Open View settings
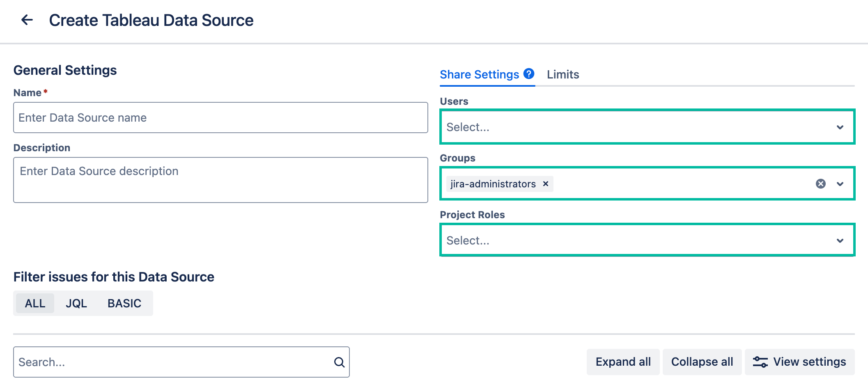 click(799, 362)
